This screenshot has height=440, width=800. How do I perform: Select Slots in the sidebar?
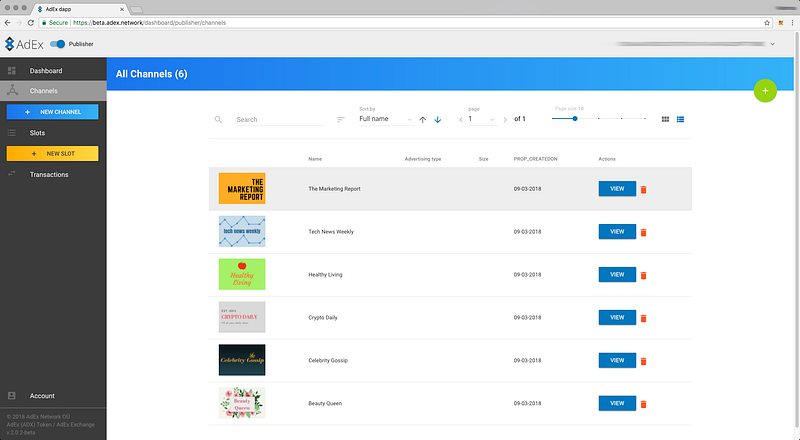pyautogui.click(x=37, y=132)
